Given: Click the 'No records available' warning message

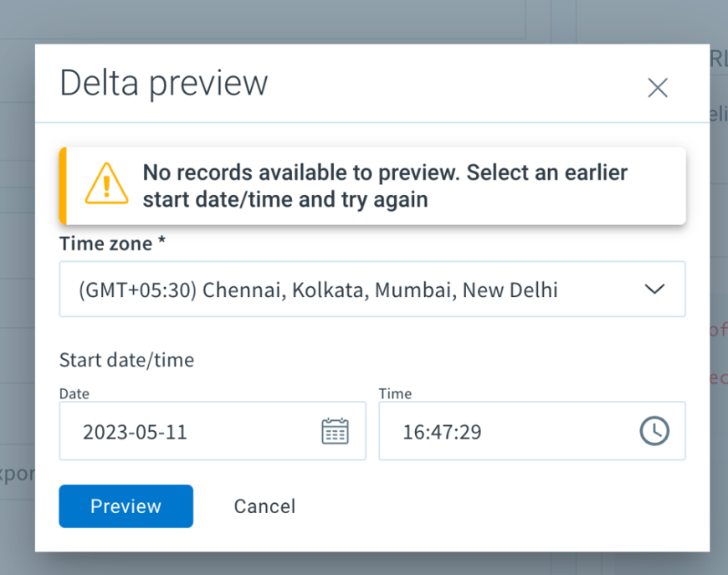Looking at the screenshot, I should click(385, 186).
